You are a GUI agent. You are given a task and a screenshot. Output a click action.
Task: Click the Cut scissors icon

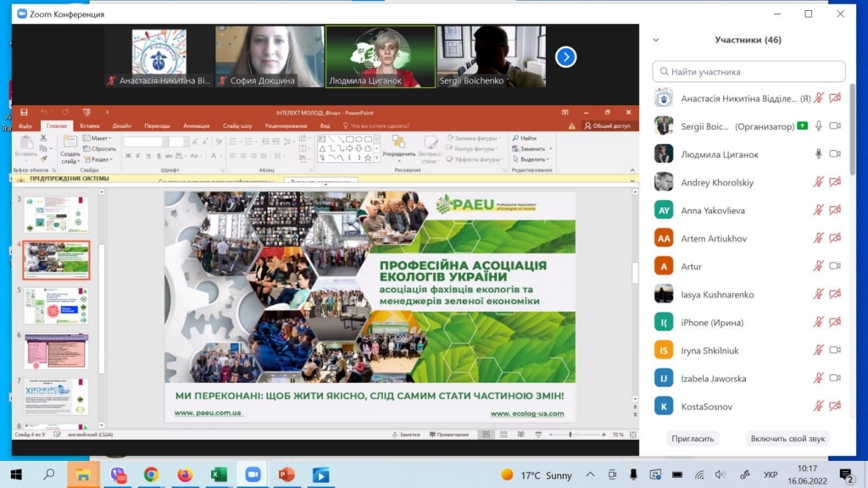pyautogui.click(x=43, y=138)
